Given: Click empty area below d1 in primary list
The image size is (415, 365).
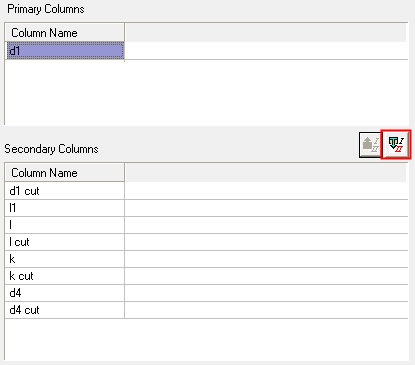Looking at the screenshot, I should (x=207, y=92).
